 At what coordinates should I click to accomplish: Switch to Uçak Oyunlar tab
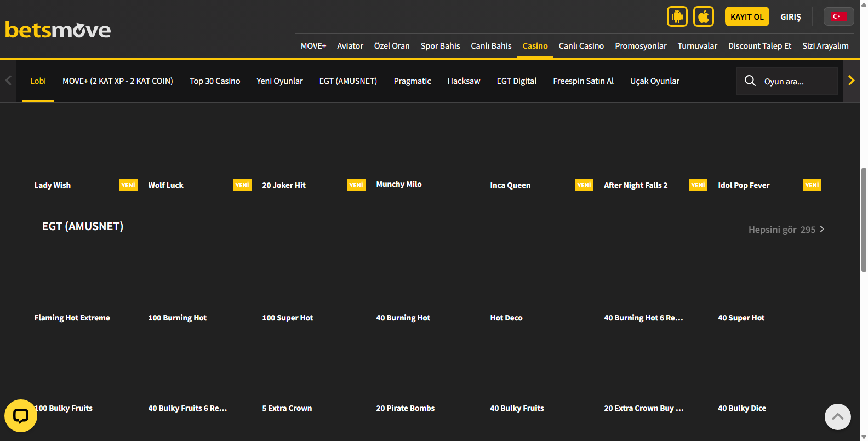tap(655, 81)
